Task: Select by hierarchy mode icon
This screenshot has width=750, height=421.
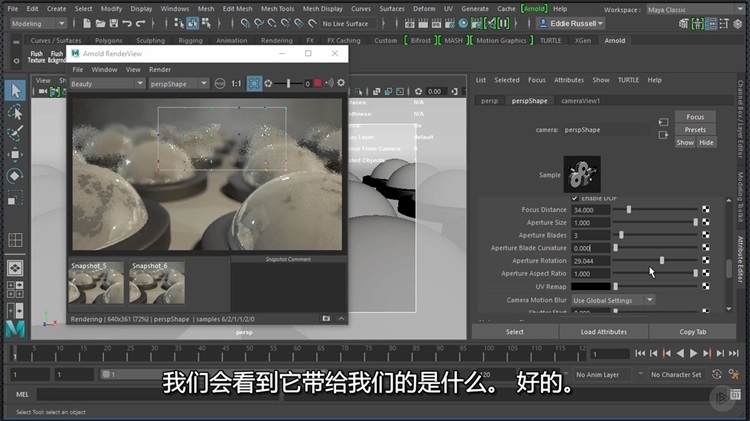Action: tap(179, 23)
